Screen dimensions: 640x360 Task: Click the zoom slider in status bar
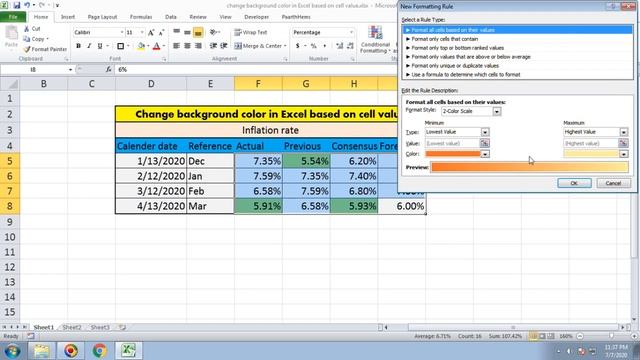pos(611,336)
